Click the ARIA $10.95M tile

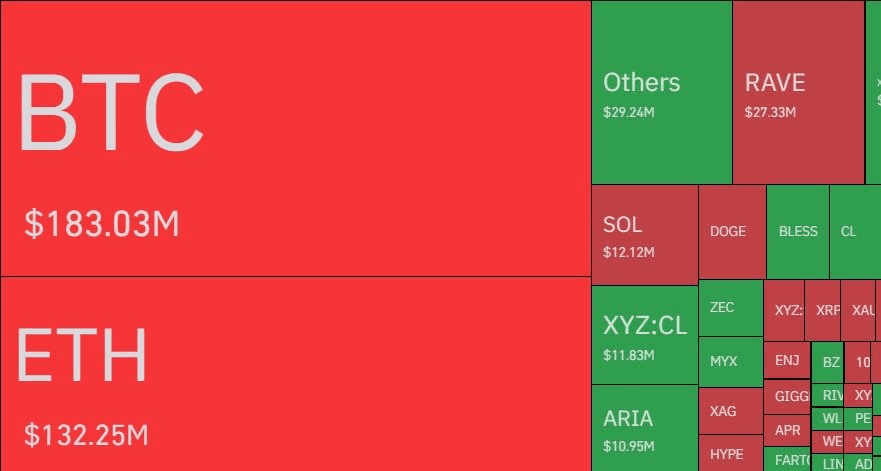click(644, 427)
